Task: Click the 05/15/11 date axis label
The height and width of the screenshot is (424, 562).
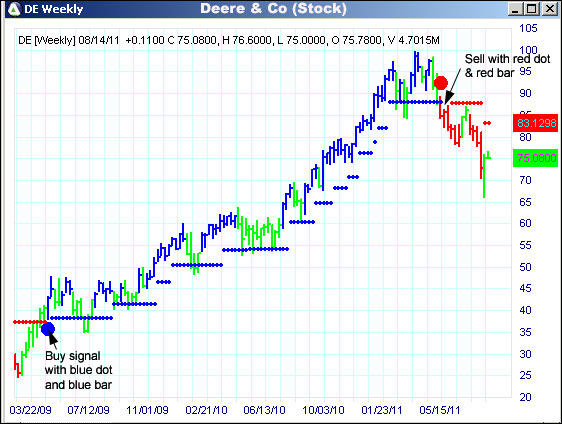Action: click(x=440, y=410)
